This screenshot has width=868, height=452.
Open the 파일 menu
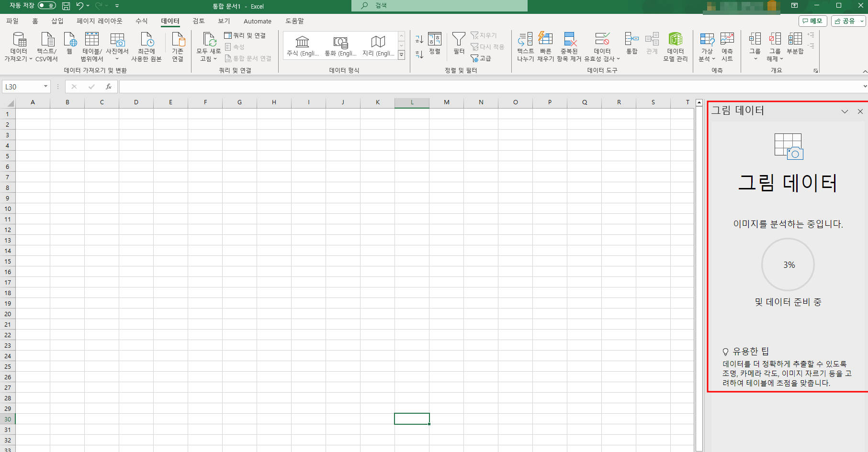pyautogui.click(x=12, y=21)
